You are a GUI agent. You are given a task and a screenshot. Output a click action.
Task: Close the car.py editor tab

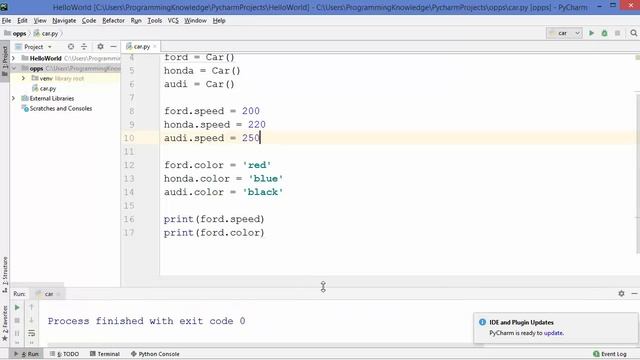pyautogui.click(x=155, y=47)
